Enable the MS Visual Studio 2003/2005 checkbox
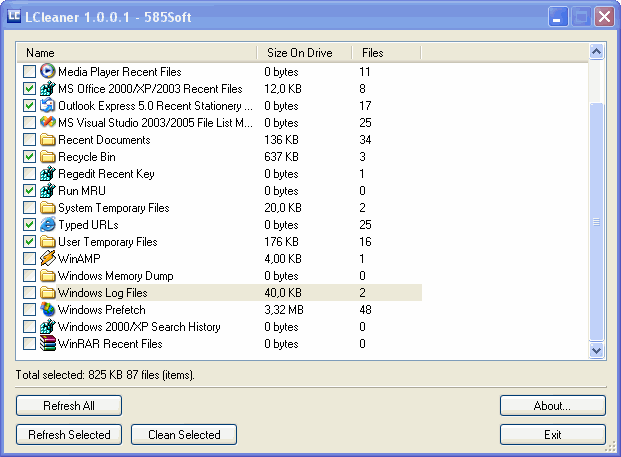This screenshot has height=457, width=621. (29, 123)
